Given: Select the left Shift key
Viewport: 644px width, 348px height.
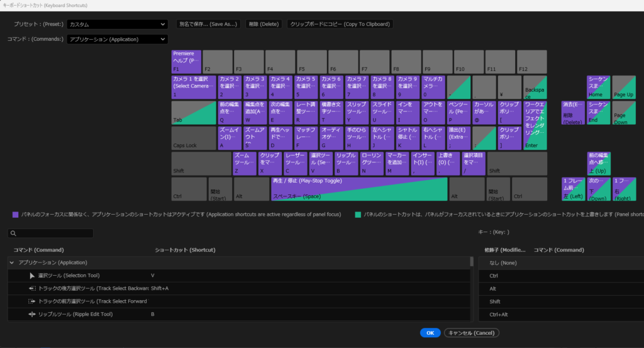Looking at the screenshot, I should [x=201, y=164].
